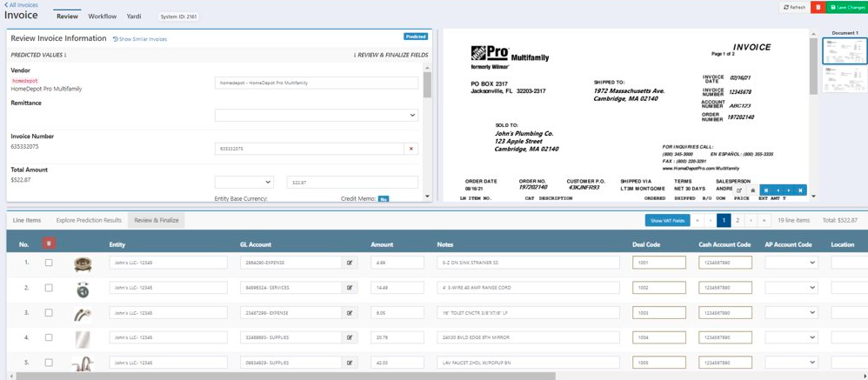Open AP Account Code dropdown for row 5
Viewport: 868px width, 380px height.
pyautogui.click(x=791, y=363)
